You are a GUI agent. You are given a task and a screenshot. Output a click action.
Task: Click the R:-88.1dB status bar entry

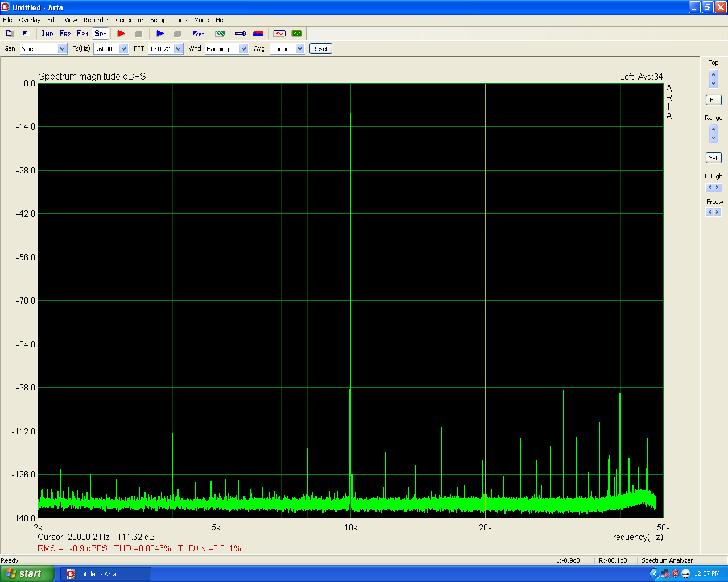(613, 560)
